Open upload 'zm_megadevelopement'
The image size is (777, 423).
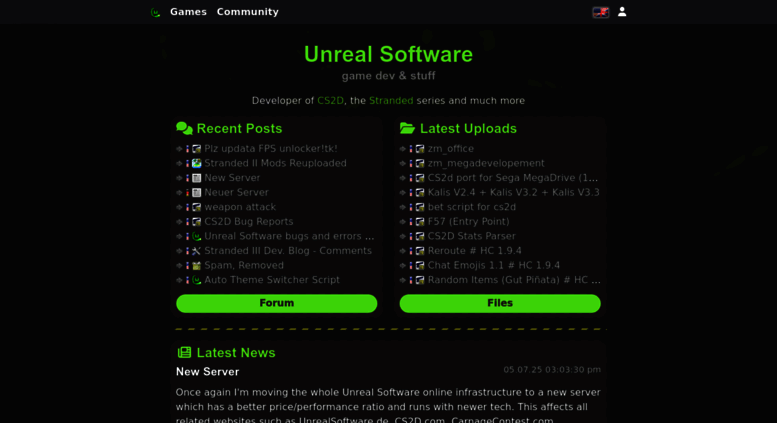click(486, 163)
